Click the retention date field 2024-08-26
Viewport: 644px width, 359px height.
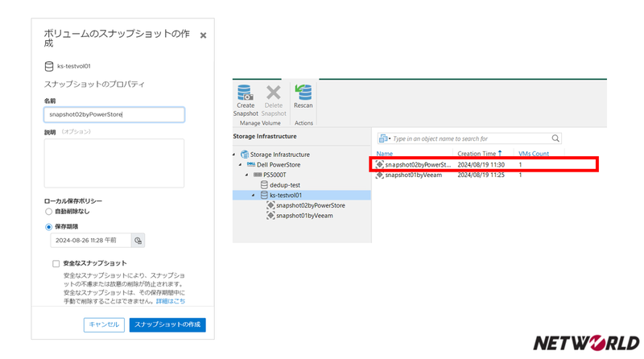(91, 241)
